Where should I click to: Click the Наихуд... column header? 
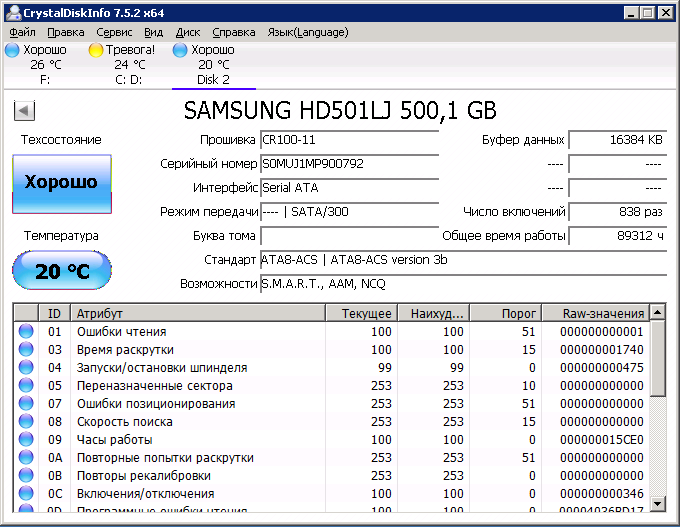(434, 313)
